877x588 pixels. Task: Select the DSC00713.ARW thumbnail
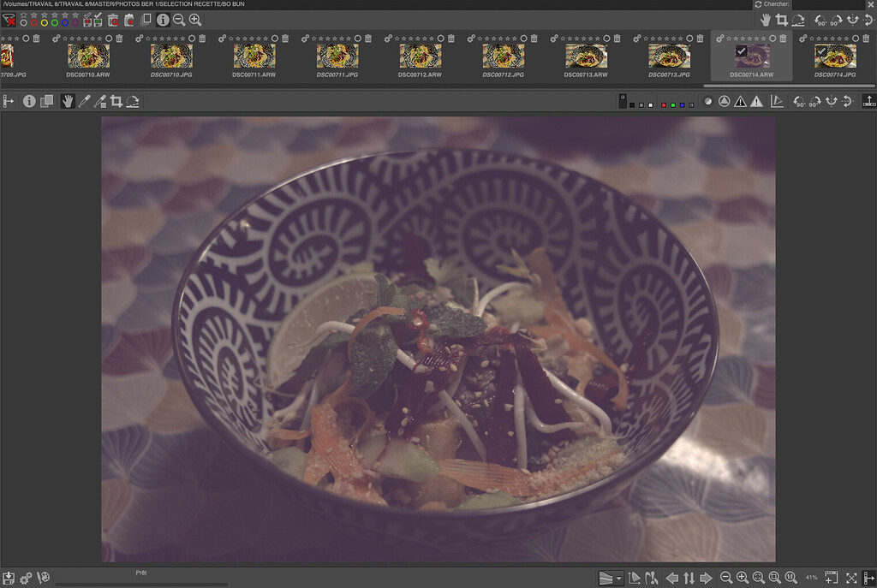pos(586,56)
